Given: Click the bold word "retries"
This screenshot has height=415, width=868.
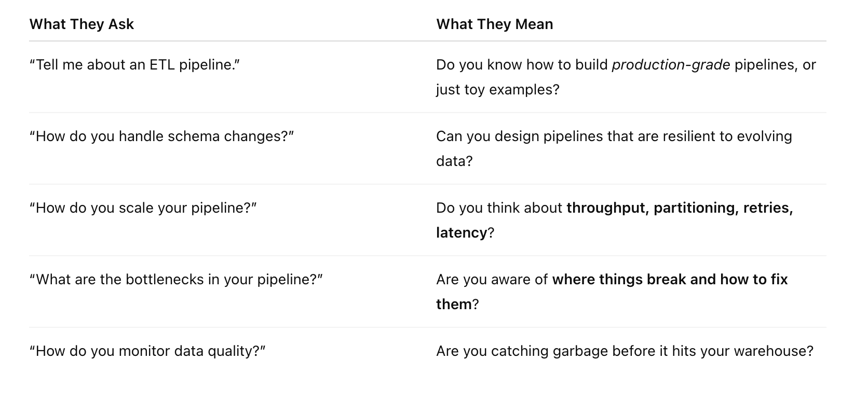Looking at the screenshot, I should click(768, 208).
